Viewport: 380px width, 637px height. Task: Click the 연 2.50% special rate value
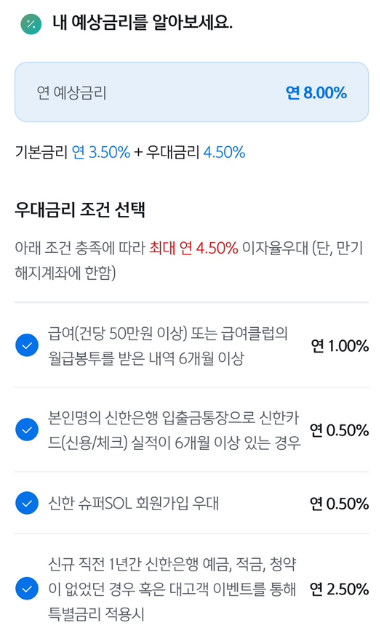point(339,589)
